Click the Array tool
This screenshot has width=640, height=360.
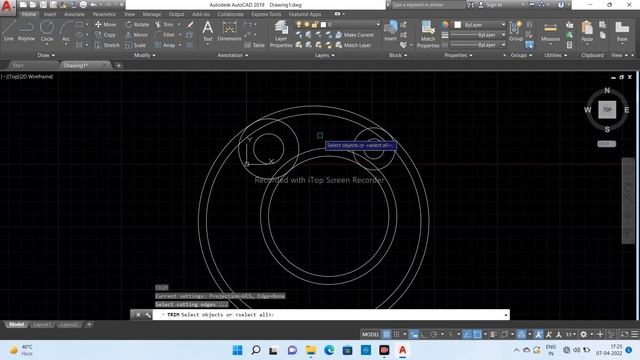[165, 45]
